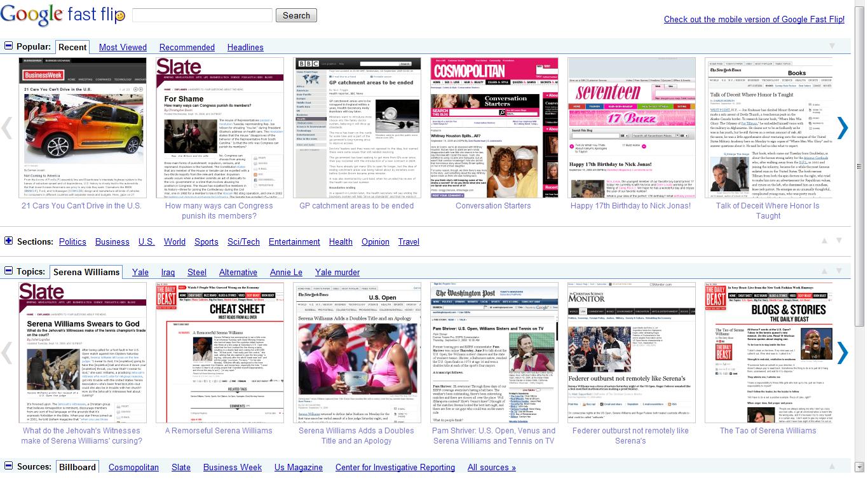Click '21 Cars You Can't Drive in the U.S.' caption

tap(81, 206)
